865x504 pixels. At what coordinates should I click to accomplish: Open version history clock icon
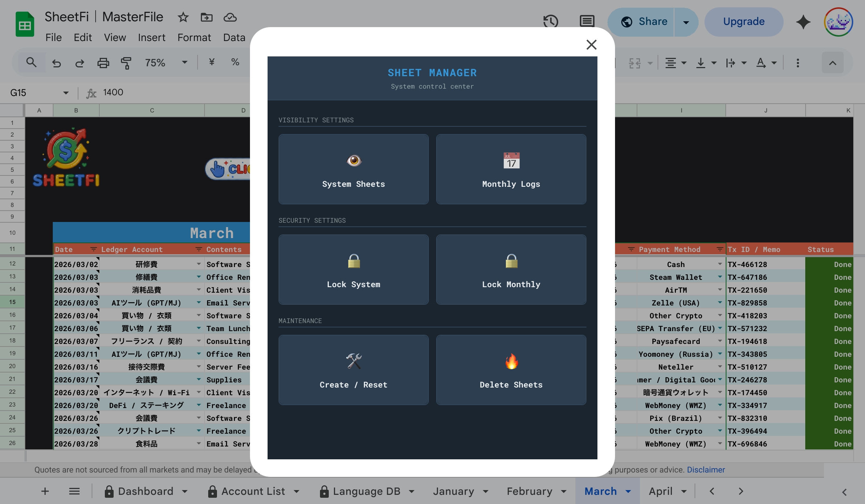551,21
